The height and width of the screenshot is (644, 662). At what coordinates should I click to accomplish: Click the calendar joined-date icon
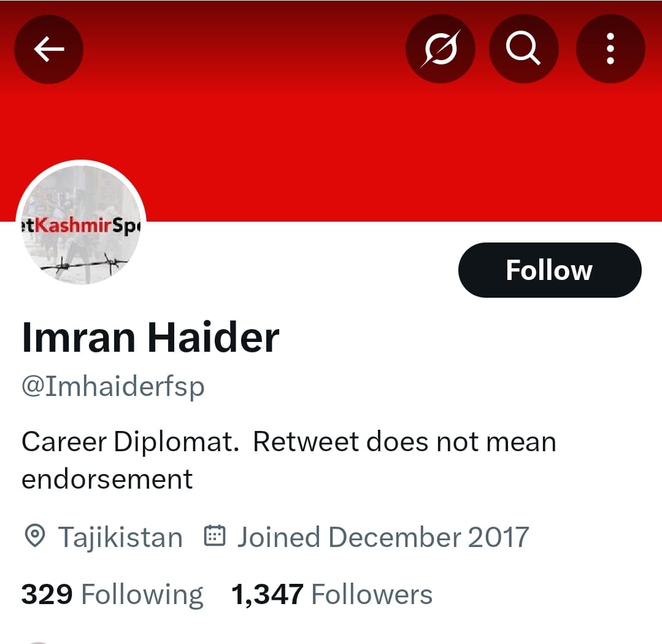pyautogui.click(x=215, y=536)
